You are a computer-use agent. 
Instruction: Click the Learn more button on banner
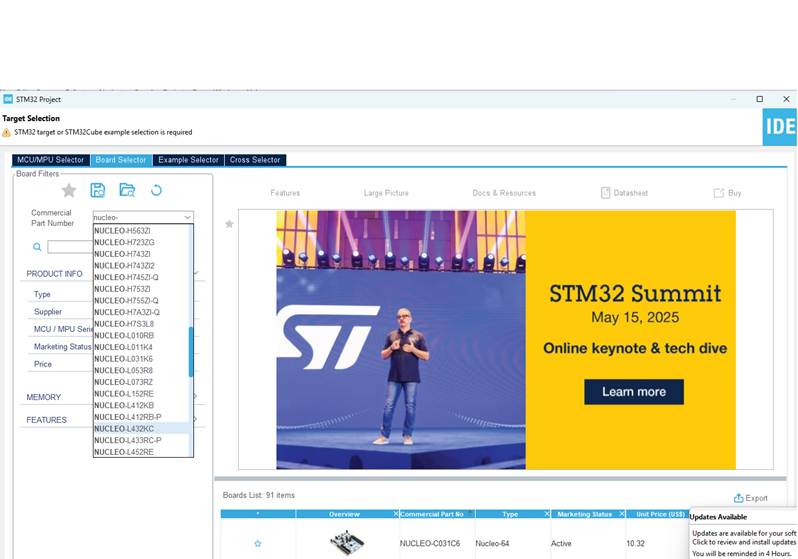[634, 392]
